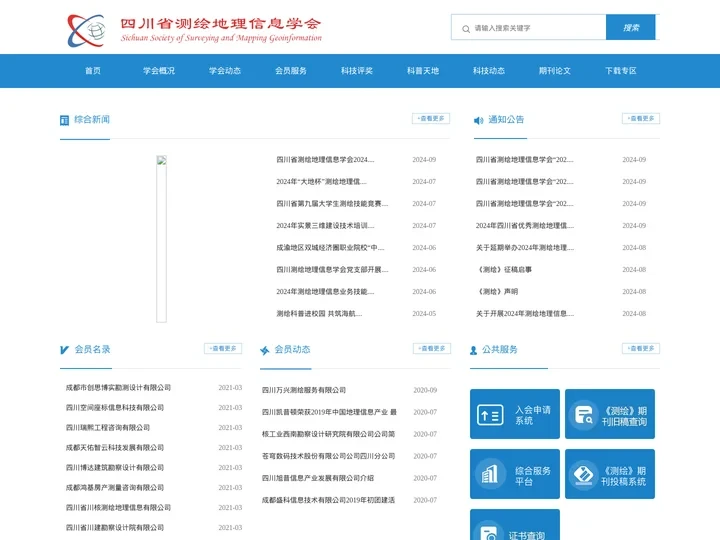
Task: Open member 四川省川建勘察设计院有限公司
Action: point(115,528)
